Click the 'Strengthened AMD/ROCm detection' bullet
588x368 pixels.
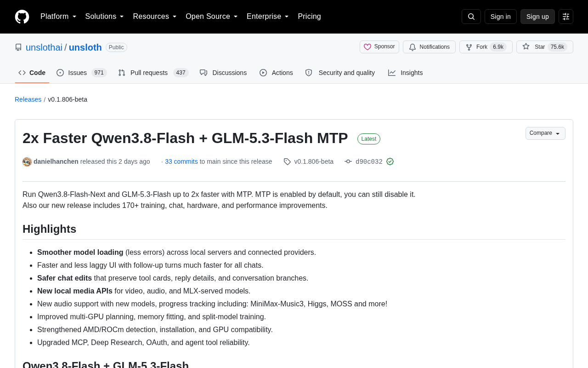tap(155, 329)
